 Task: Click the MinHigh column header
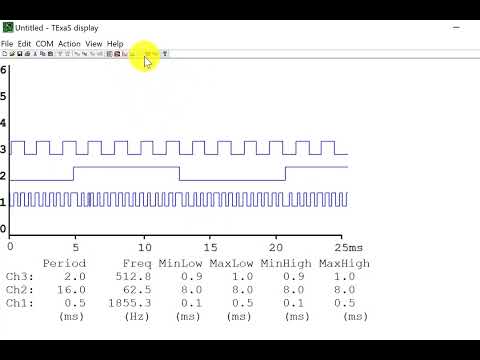(286, 264)
